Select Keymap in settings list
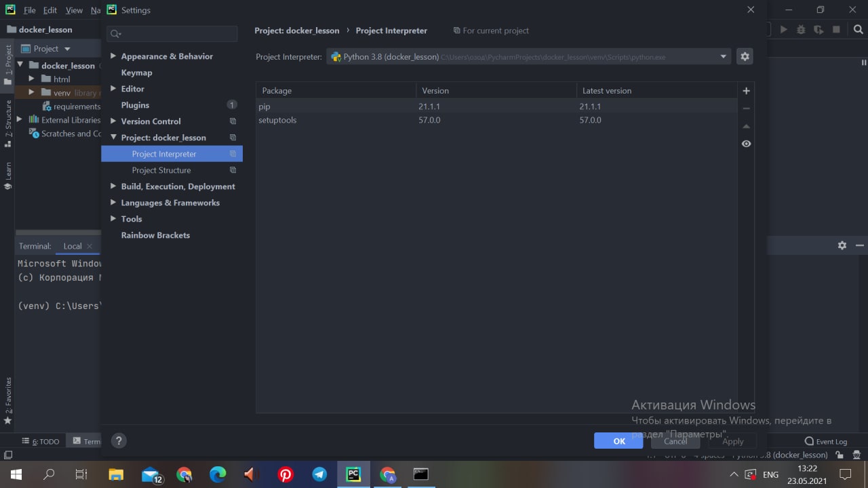The width and height of the screenshot is (868, 488). coord(136,73)
